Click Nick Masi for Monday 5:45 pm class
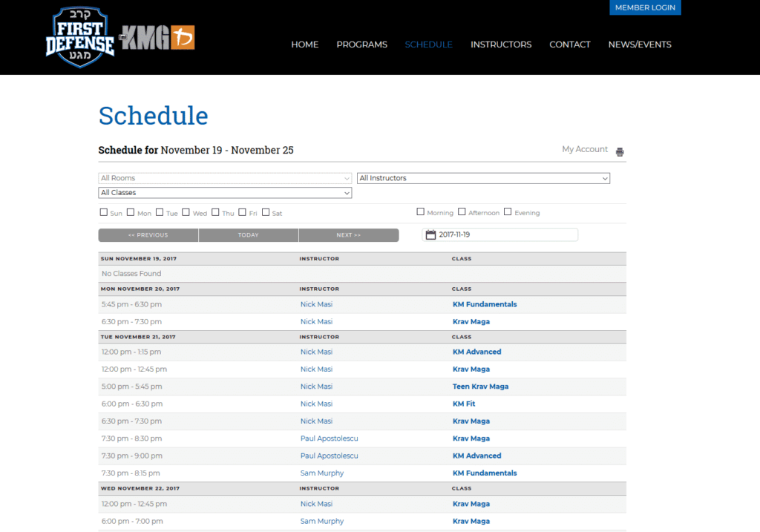Viewport: 760px width, 532px height. click(316, 304)
